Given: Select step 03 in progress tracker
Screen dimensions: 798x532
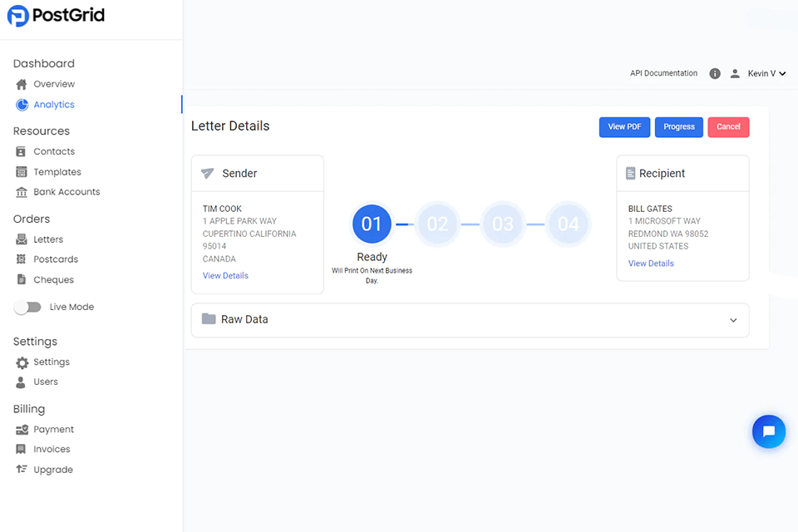Looking at the screenshot, I should pyautogui.click(x=503, y=224).
